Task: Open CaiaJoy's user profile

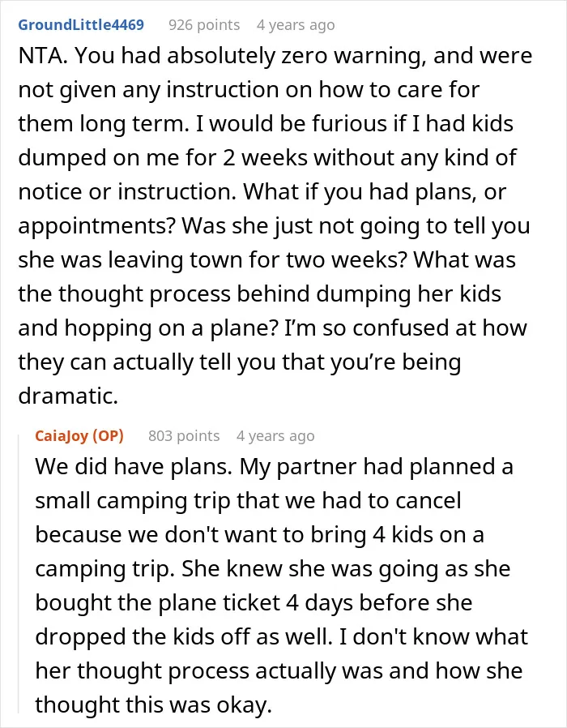Action: 62,436
